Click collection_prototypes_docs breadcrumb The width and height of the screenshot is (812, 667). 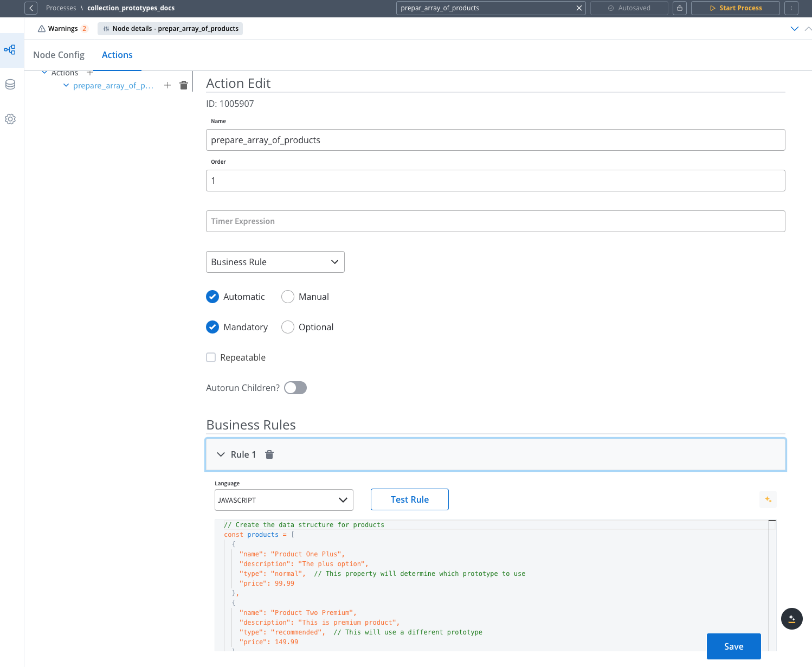tap(131, 8)
